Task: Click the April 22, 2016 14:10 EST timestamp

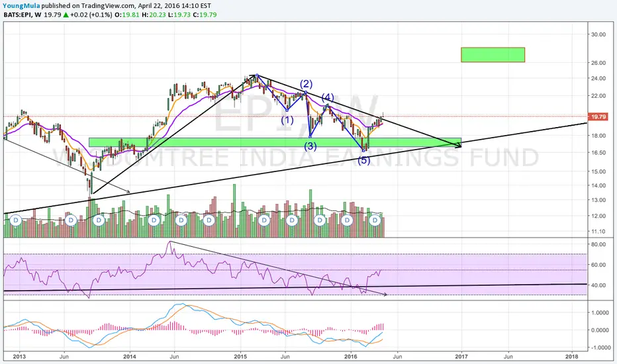Action: 174,6
